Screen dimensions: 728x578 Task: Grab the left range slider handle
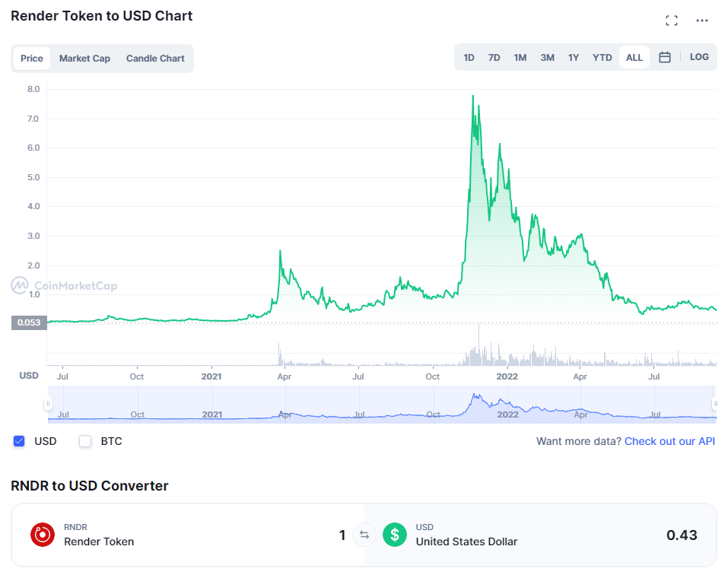coord(48,404)
